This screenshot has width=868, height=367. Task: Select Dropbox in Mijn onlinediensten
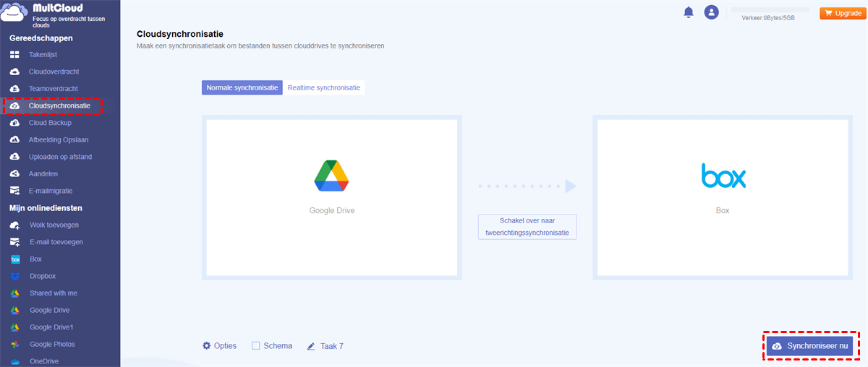point(43,276)
